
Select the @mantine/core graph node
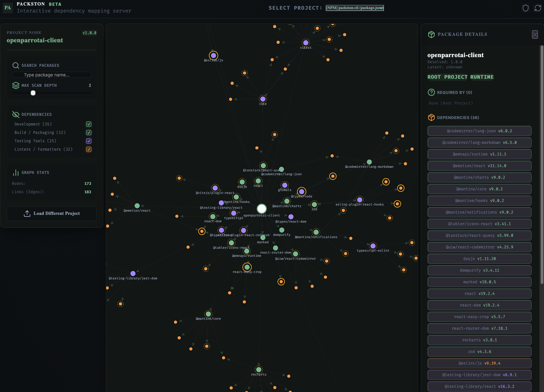208,314
